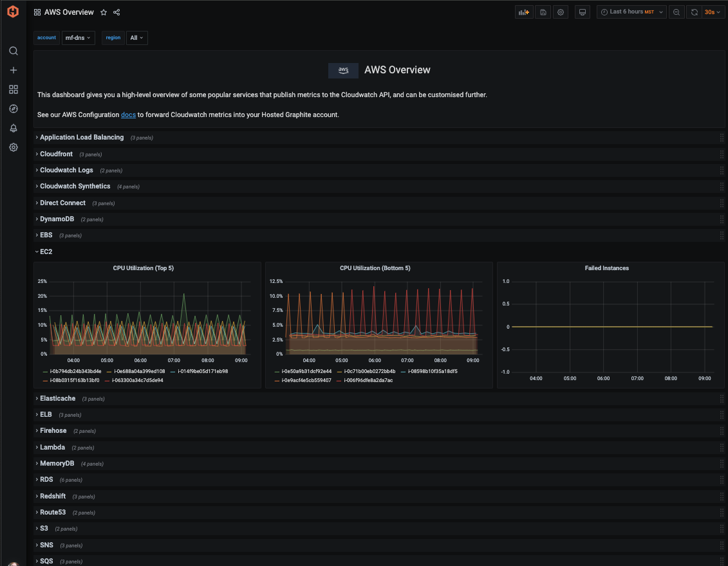Viewport: 728px width, 566px height.
Task: Open the Dashboards grid icon in sidebar
Action: [14, 89]
